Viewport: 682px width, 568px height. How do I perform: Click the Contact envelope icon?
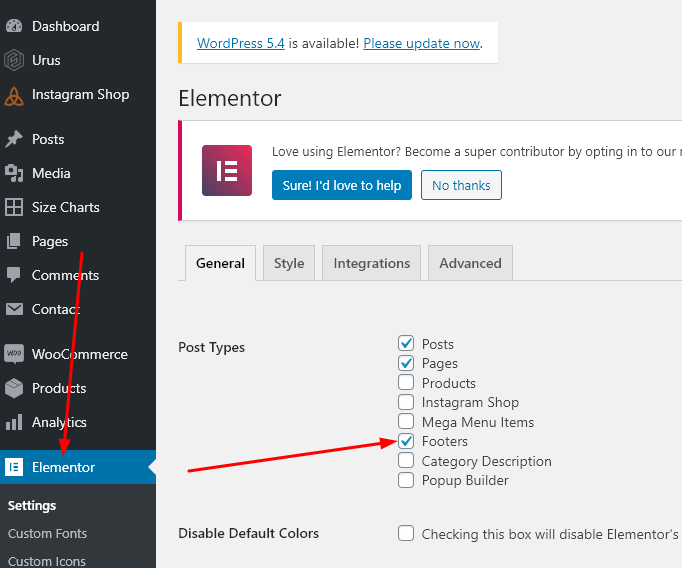[14, 309]
